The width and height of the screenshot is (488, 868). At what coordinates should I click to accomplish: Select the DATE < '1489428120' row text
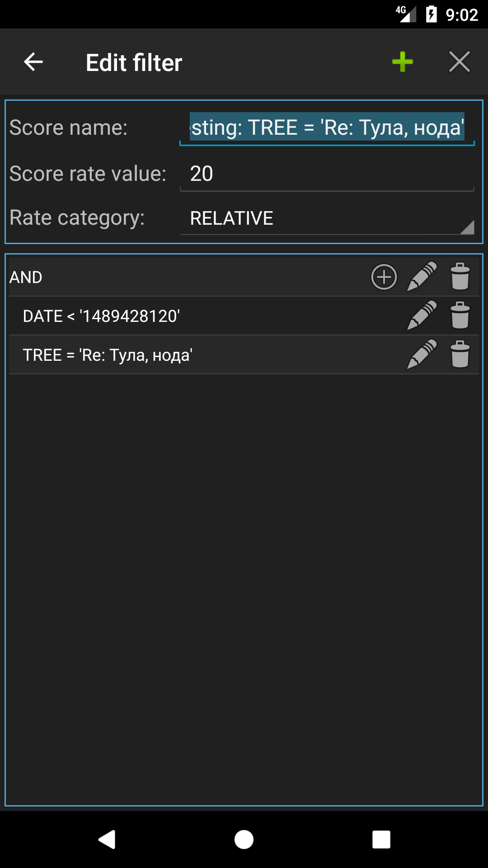(x=101, y=316)
